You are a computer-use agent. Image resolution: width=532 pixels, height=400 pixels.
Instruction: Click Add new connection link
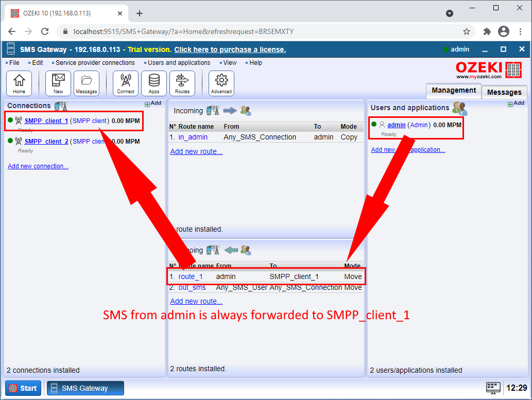38,166
